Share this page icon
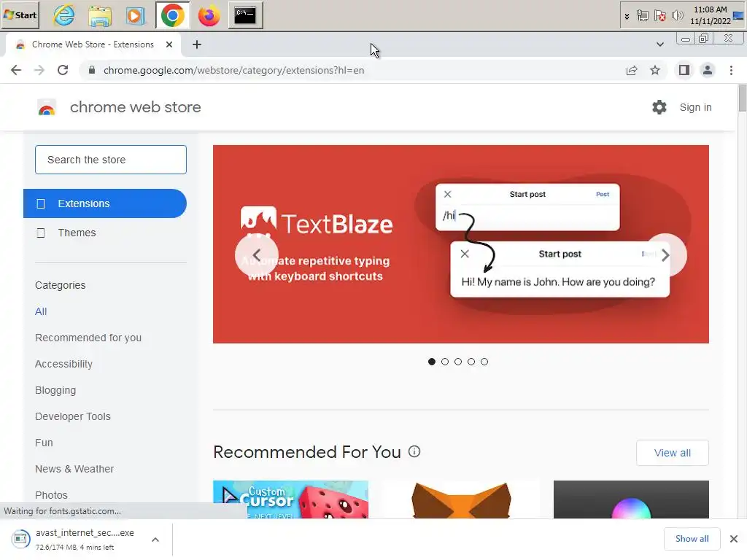The width and height of the screenshot is (747, 560). pyautogui.click(x=632, y=71)
